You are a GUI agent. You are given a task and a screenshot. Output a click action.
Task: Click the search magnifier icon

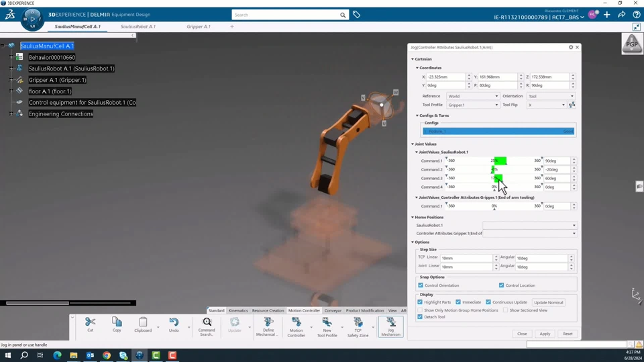point(343,15)
